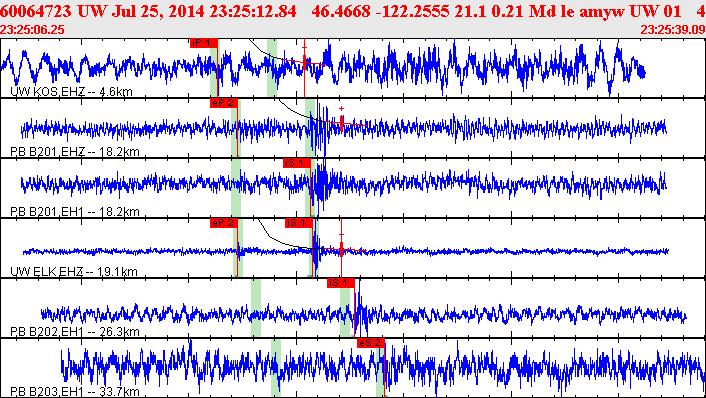Image resolution: width=706 pixels, height=398 pixels.
Task: Click the red coda marker on B201 EHZ trace
Action: [x=341, y=122]
